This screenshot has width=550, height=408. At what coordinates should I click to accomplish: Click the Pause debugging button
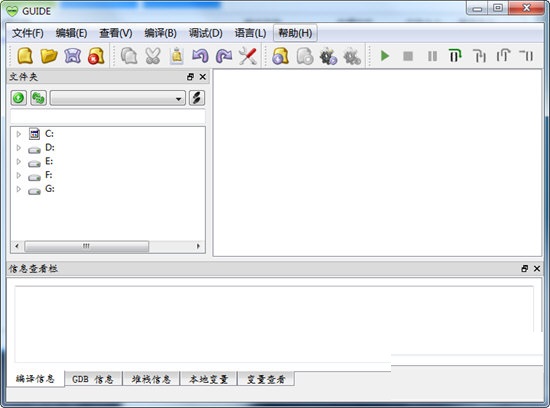(x=432, y=56)
